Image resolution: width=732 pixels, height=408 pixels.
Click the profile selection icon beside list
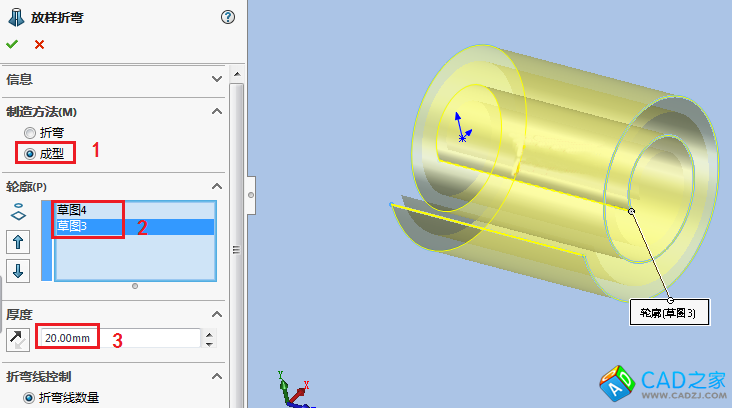tap(18, 213)
